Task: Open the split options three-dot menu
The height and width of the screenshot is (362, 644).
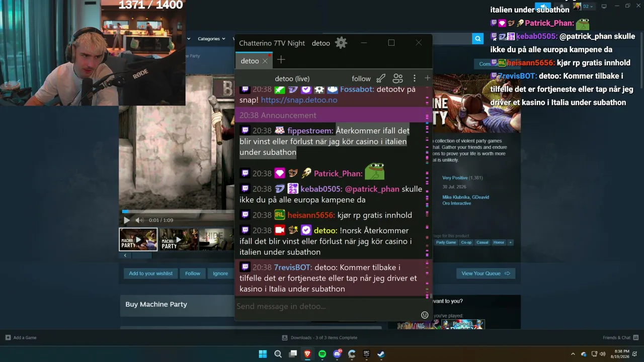Action: click(414, 78)
